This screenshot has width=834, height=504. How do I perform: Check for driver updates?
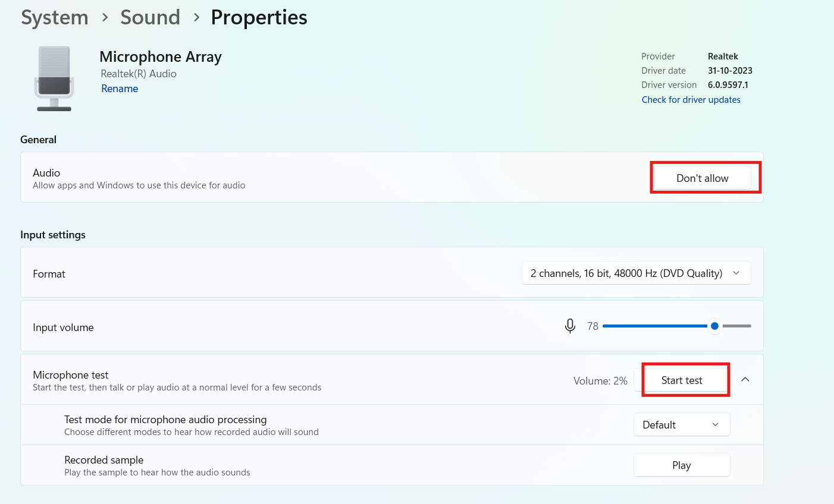[x=691, y=99]
